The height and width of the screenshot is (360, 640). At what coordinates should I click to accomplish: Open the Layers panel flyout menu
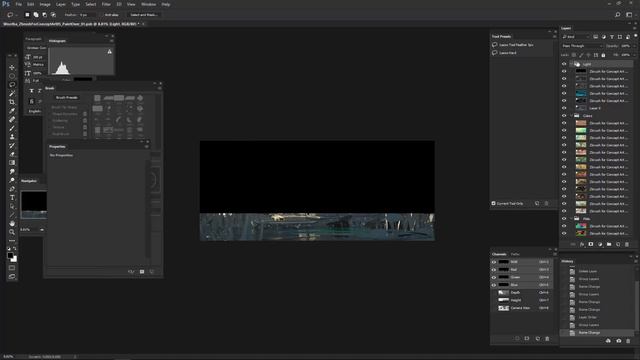point(635,28)
